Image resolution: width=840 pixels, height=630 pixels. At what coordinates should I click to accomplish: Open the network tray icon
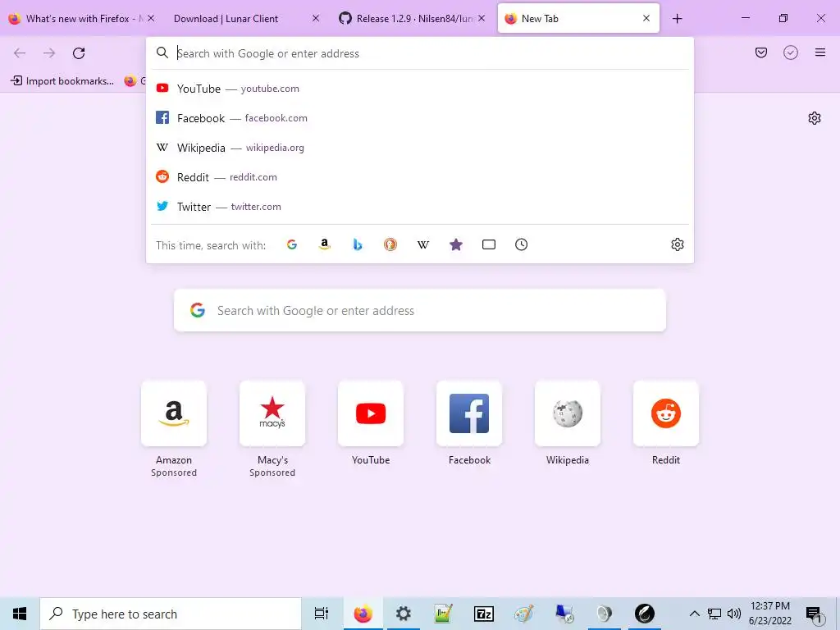coord(714,614)
